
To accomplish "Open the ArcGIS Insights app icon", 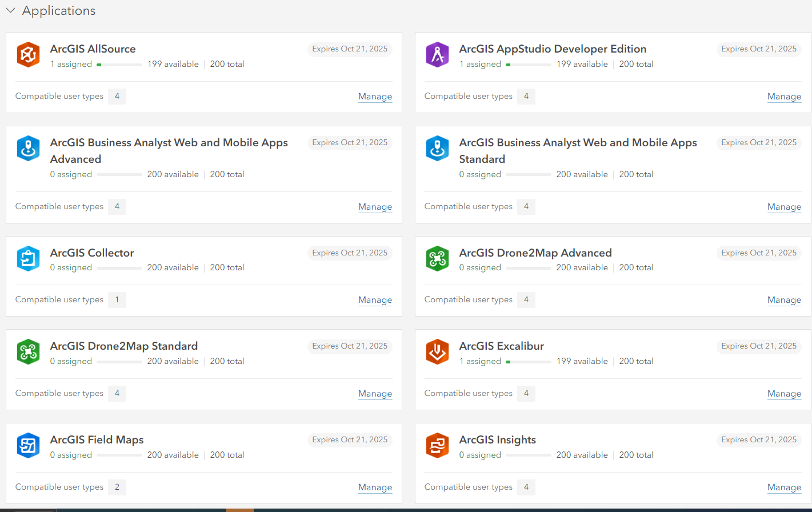I will 437,445.
